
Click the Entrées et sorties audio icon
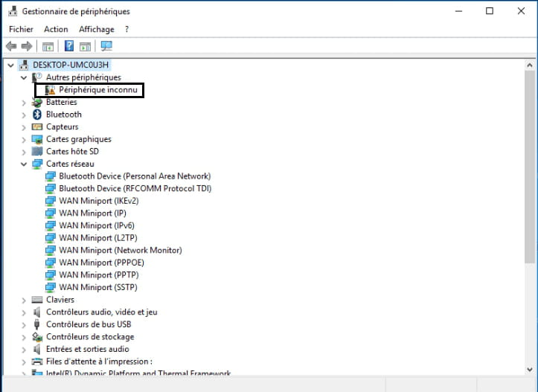[36, 349]
